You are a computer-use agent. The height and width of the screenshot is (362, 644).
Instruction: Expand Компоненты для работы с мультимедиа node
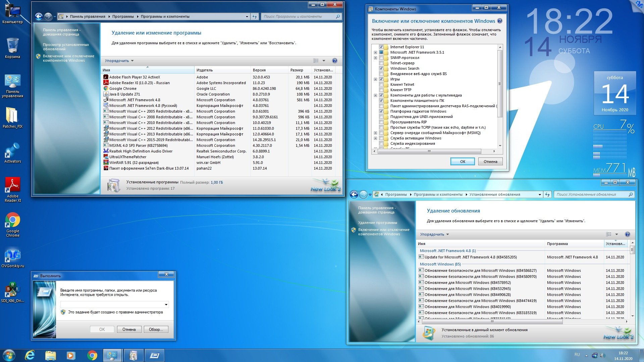pos(375,95)
